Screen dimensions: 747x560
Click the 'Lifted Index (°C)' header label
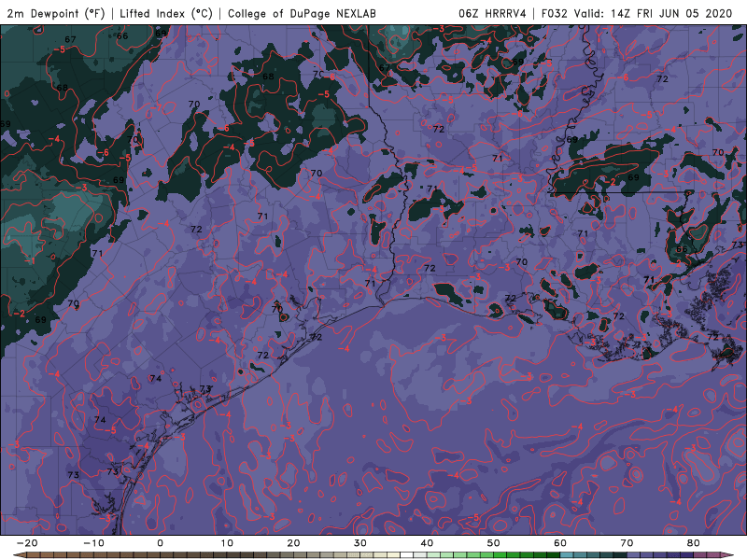[x=166, y=14]
